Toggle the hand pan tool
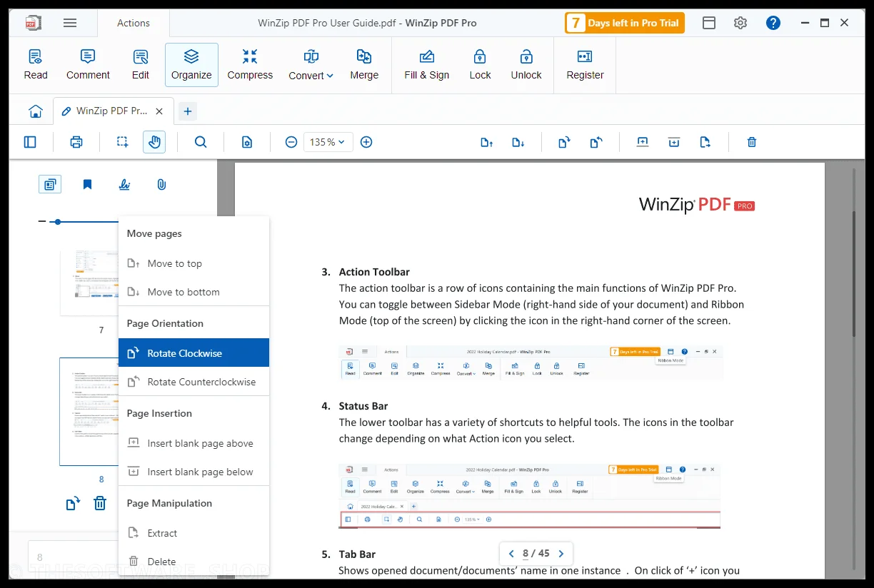The width and height of the screenshot is (874, 588). pyautogui.click(x=154, y=142)
